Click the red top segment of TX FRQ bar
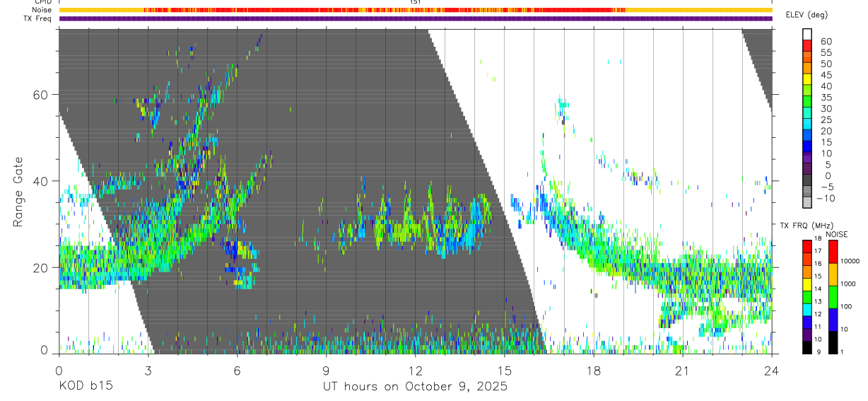Screen dimensions: 868x401 pyautogui.click(x=807, y=245)
